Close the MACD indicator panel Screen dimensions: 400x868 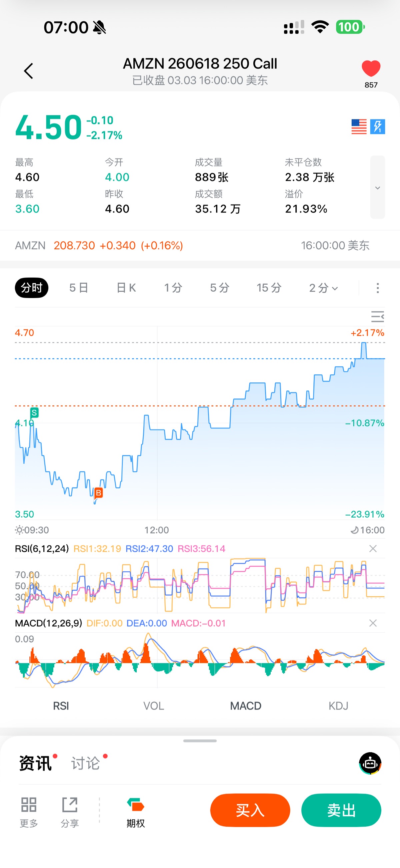(x=373, y=623)
